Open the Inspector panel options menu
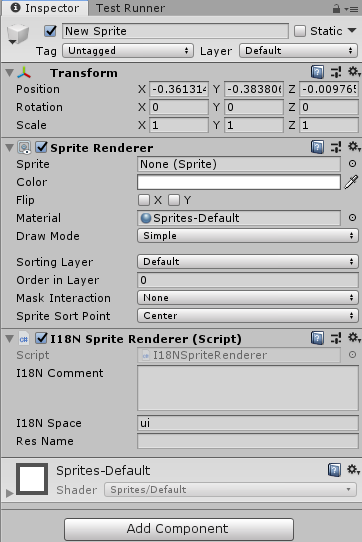 (351, 9)
